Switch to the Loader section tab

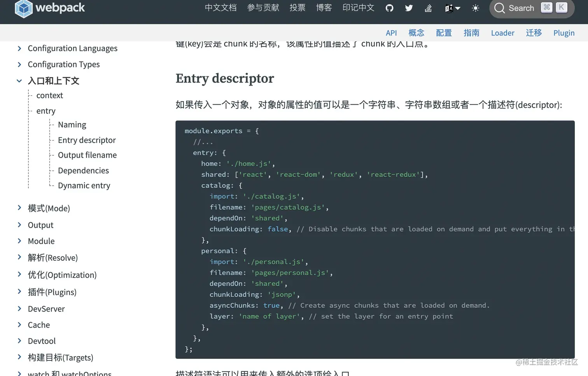[502, 33]
